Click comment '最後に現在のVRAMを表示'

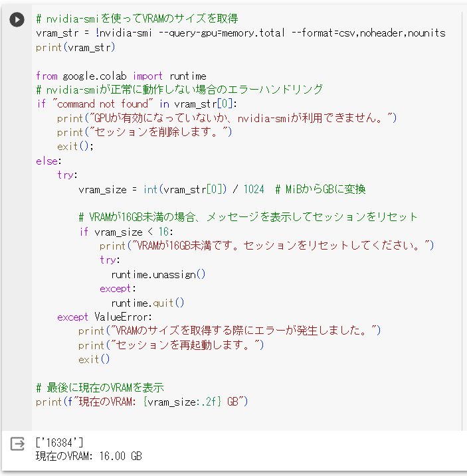click(x=100, y=388)
